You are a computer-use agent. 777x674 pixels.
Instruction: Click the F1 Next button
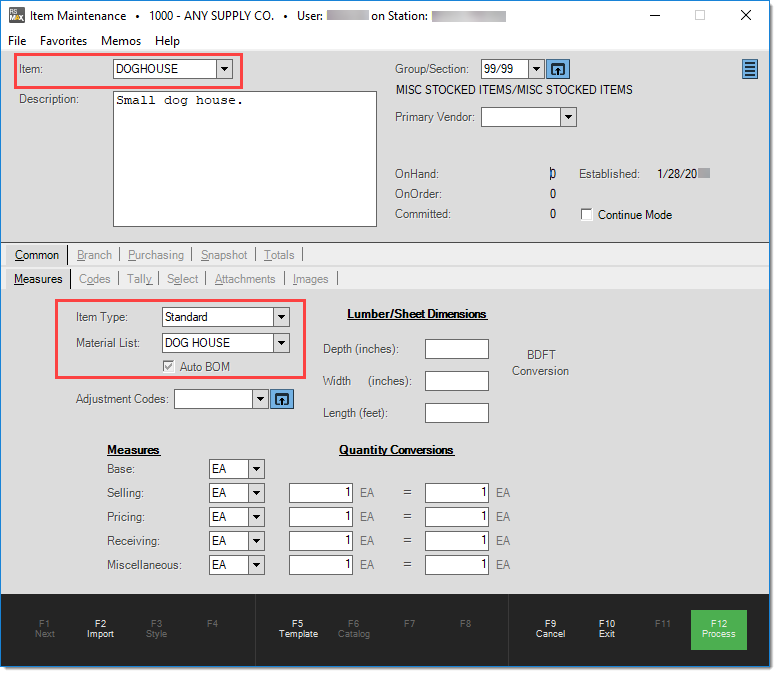point(45,631)
